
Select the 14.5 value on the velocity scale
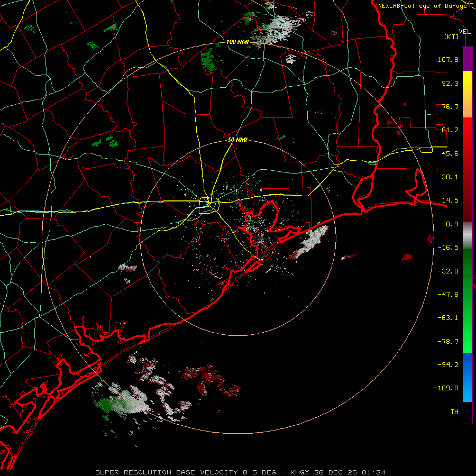coord(450,200)
